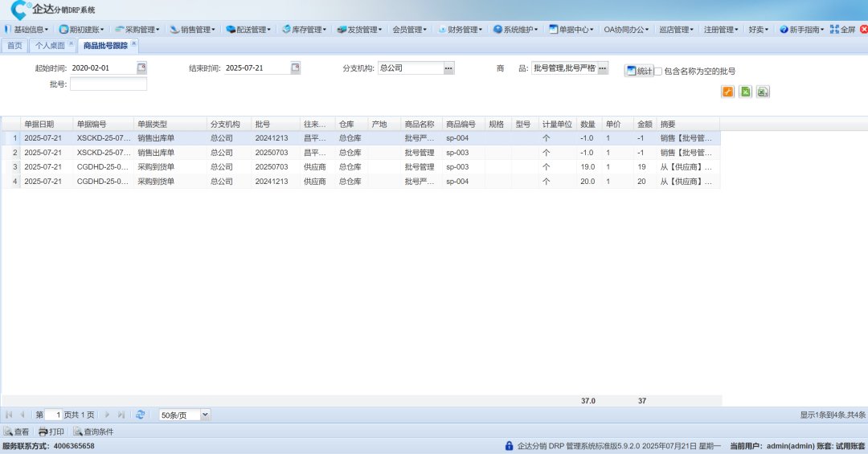Click the 全屏 fullscreen icon
Screen dimensions: 868x454
tap(842, 30)
